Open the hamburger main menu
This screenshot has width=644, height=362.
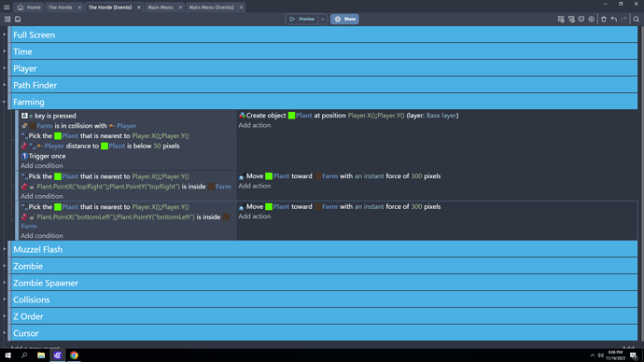7,7
